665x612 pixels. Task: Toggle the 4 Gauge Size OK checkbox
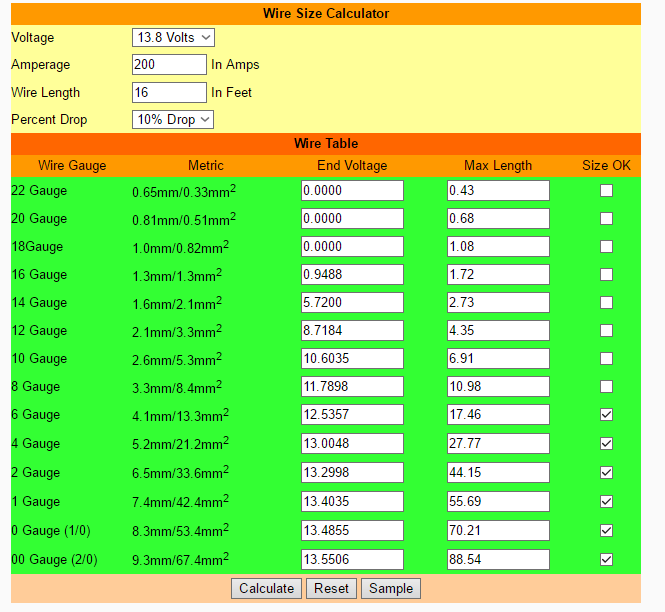(606, 443)
